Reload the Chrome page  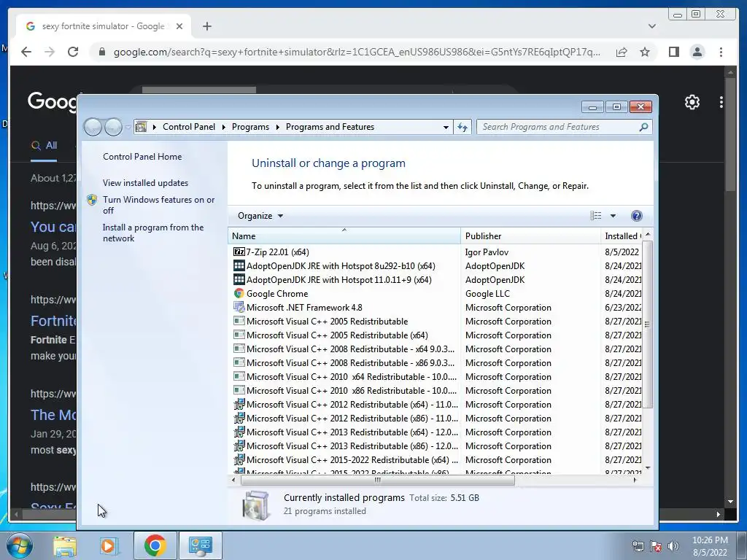click(73, 52)
